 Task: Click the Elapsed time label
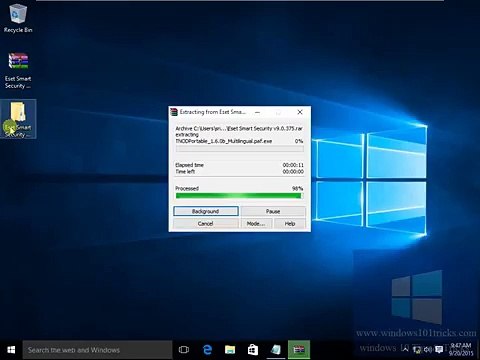click(189, 165)
